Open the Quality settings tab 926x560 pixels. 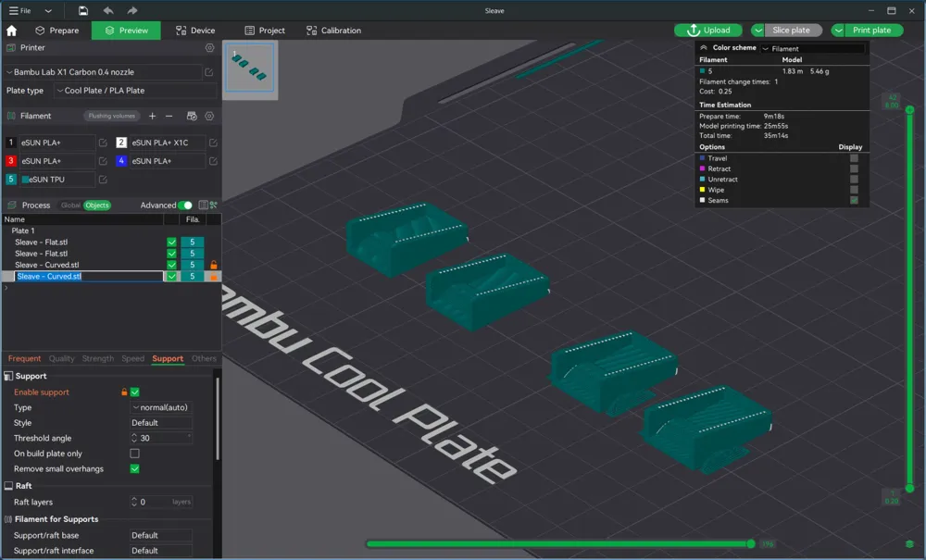61,359
